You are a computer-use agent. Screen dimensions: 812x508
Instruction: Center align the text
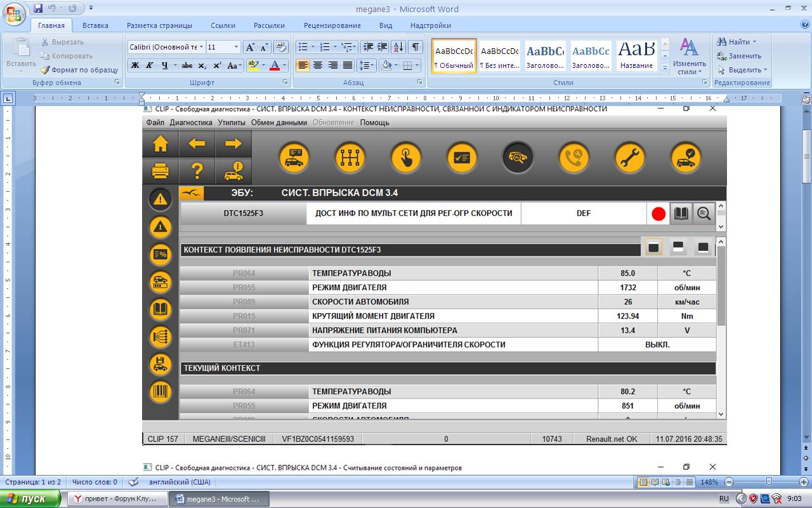(318, 65)
